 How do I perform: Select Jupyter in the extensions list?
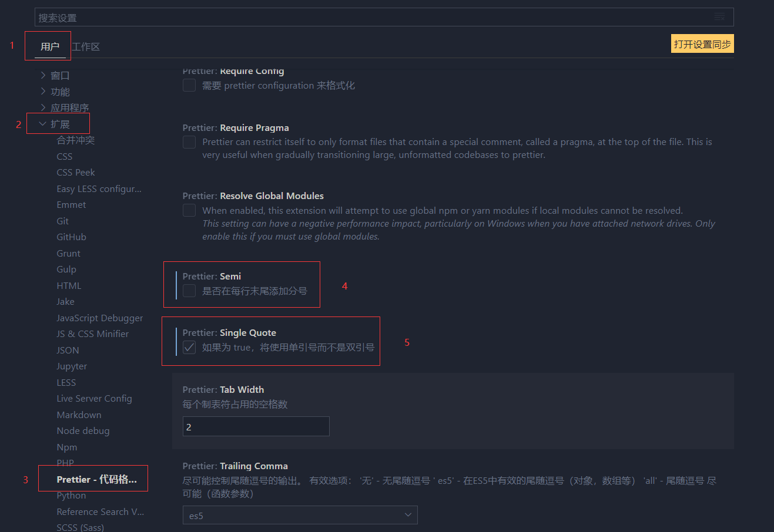pyautogui.click(x=72, y=366)
